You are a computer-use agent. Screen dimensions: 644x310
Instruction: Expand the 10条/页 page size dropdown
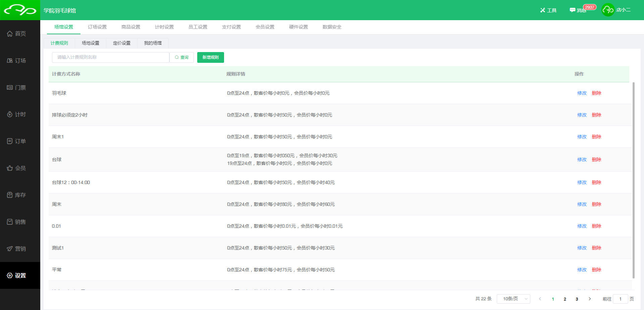tap(513, 299)
